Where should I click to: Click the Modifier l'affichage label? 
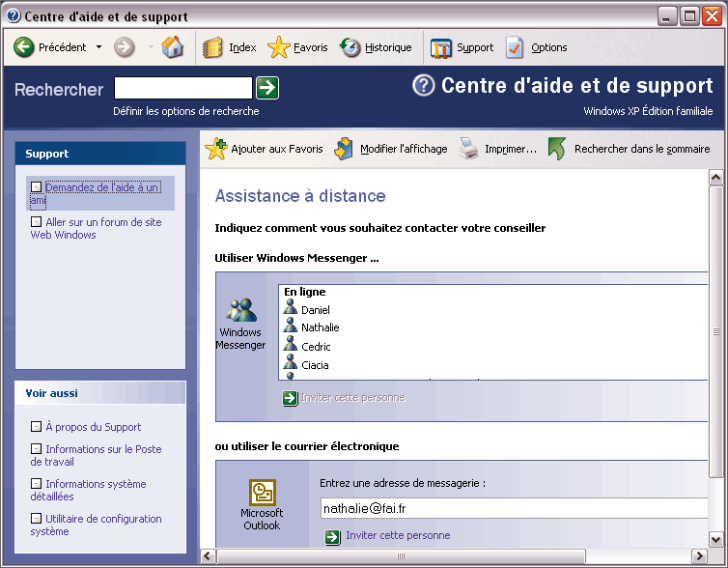tap(404, 149)
